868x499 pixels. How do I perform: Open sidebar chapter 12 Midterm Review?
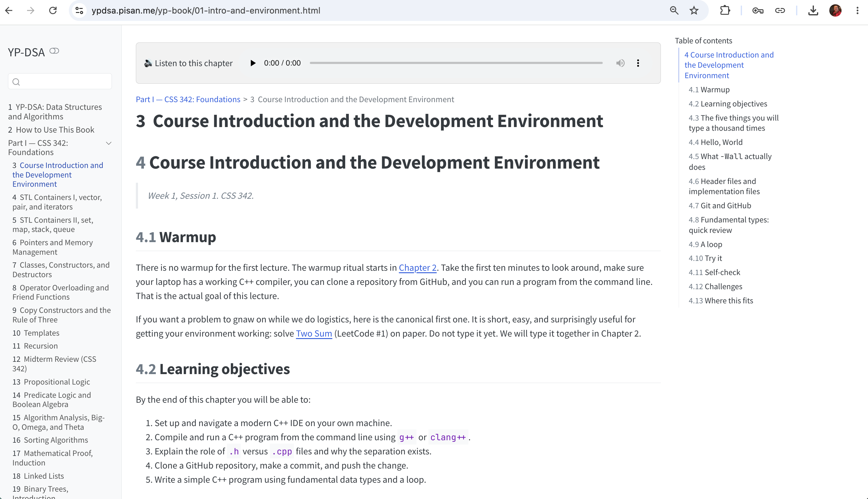pos(54,364)
